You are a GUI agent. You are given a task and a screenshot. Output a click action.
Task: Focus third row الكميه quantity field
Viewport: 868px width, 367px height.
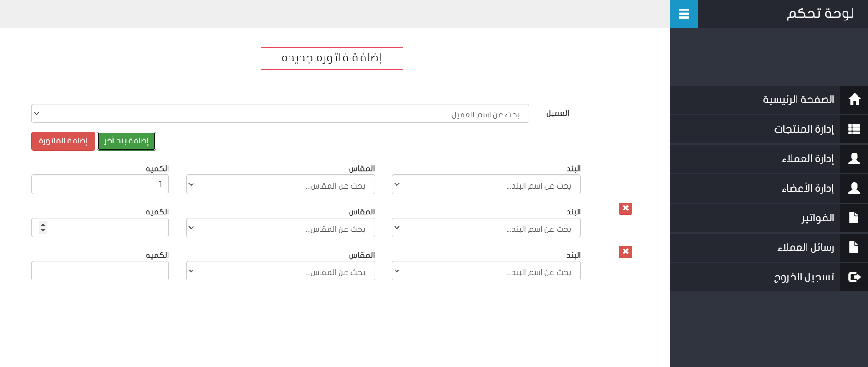[100, 271]
